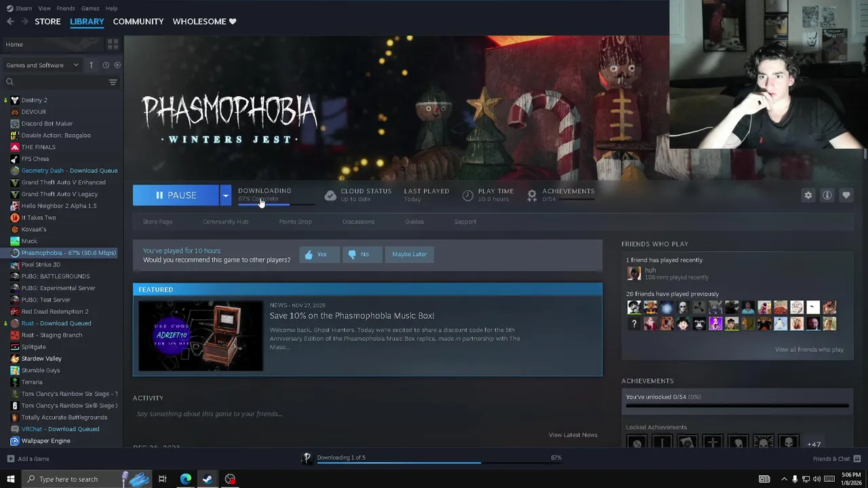View all friends who play link
Screen dimensions: 868x488
point(809,350)
